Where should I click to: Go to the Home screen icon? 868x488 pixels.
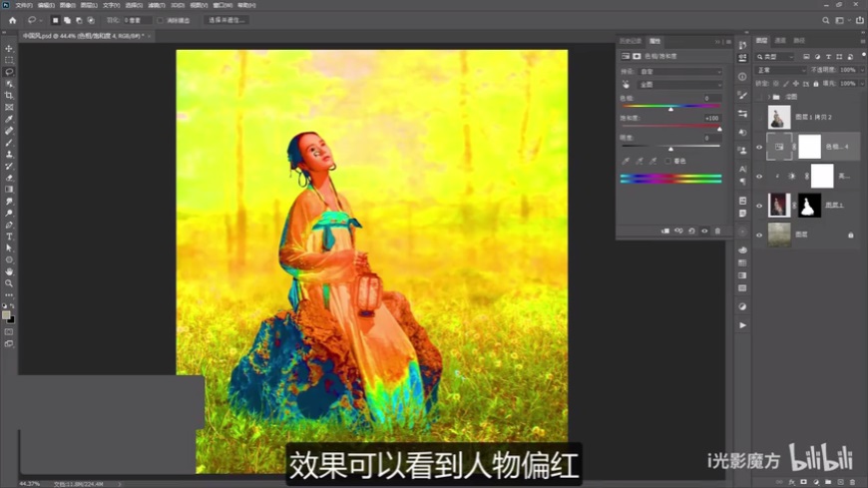[13, 20]
